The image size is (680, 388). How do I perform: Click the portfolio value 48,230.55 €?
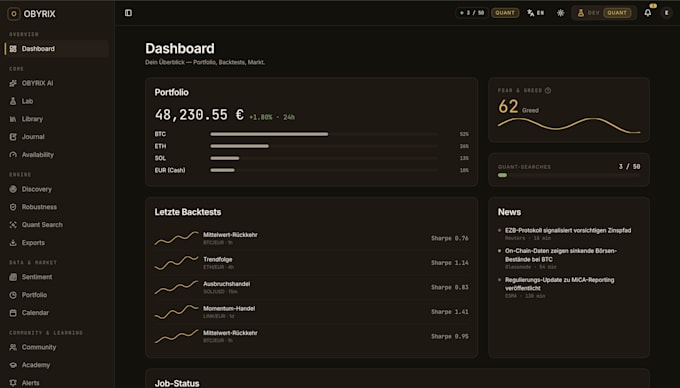199,115
